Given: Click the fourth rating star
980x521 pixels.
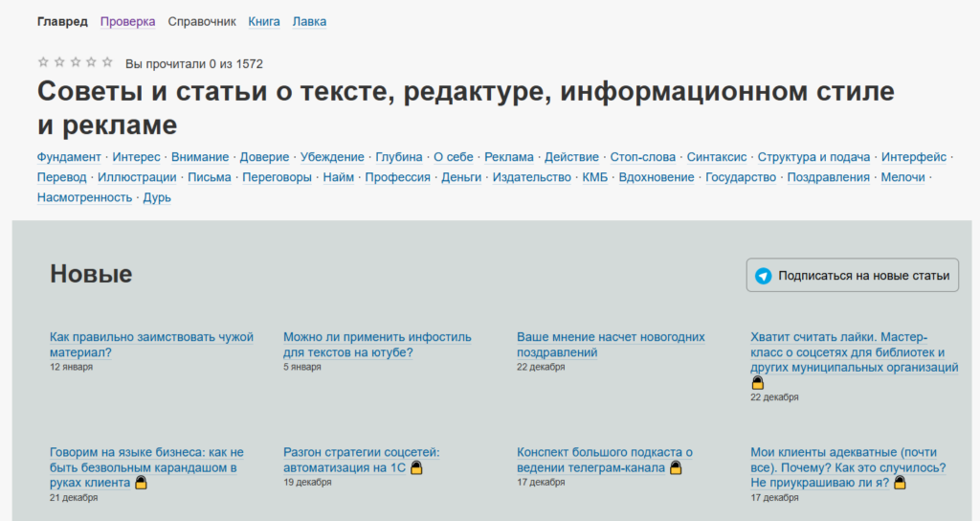Looking at the screenshot, I should tap(91, 62).
